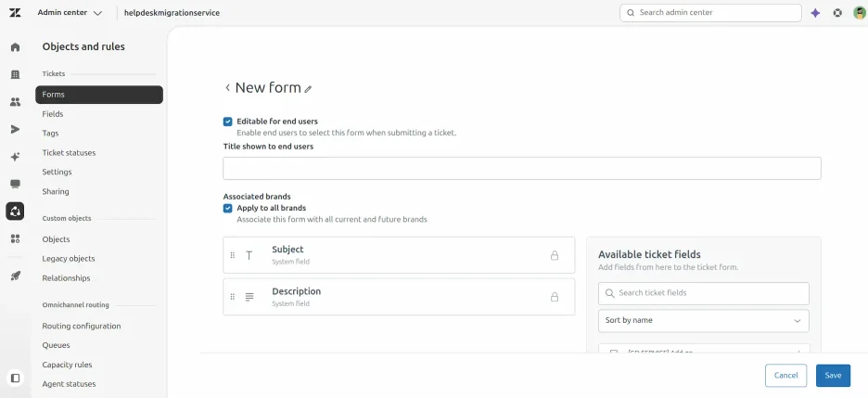This screenshot has width=868, height=398.
Task: Click the drag handle on Subject field
Action: (x=233, y=255)
